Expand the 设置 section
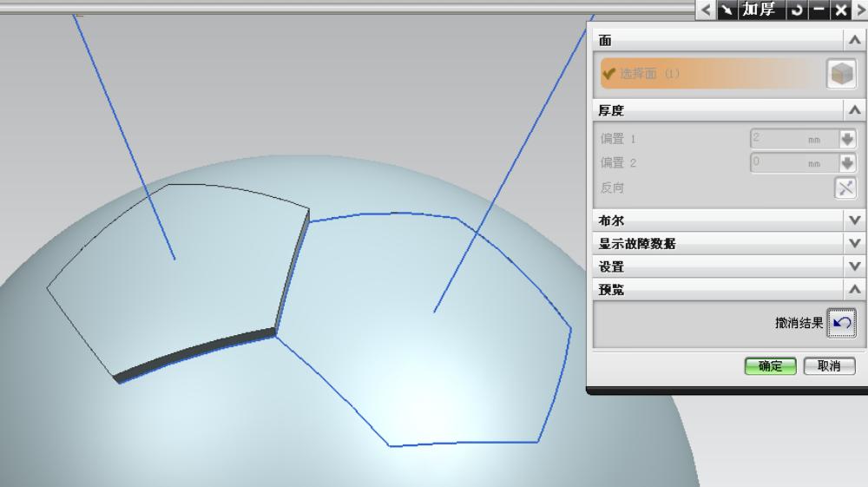The image size is (868, 487). pos(854,267)
